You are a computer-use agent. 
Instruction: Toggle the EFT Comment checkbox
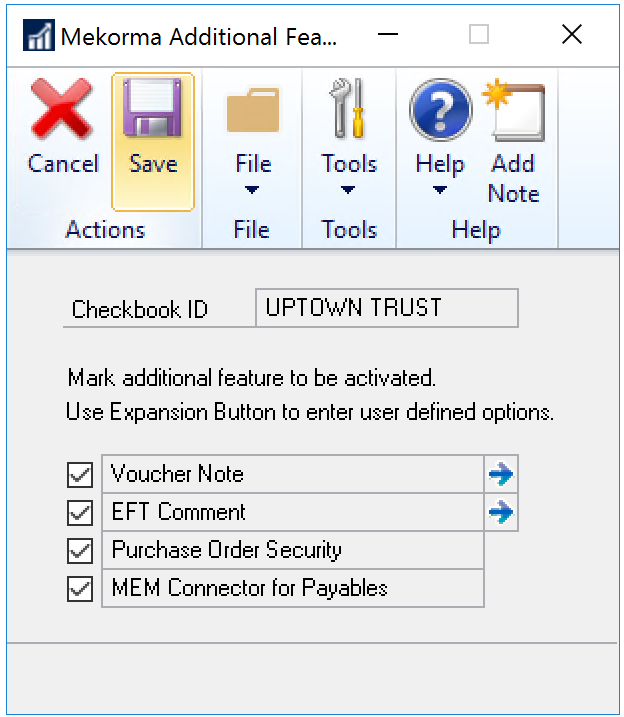click(80, 513)
